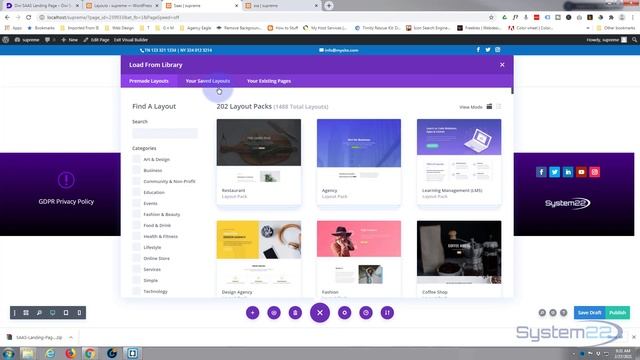Click the YouTube icon in the footer block

tap(581, 172)
